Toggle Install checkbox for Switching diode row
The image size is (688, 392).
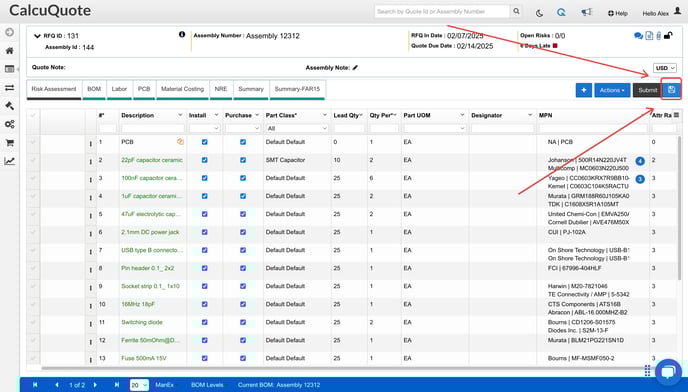click(204, 322)
